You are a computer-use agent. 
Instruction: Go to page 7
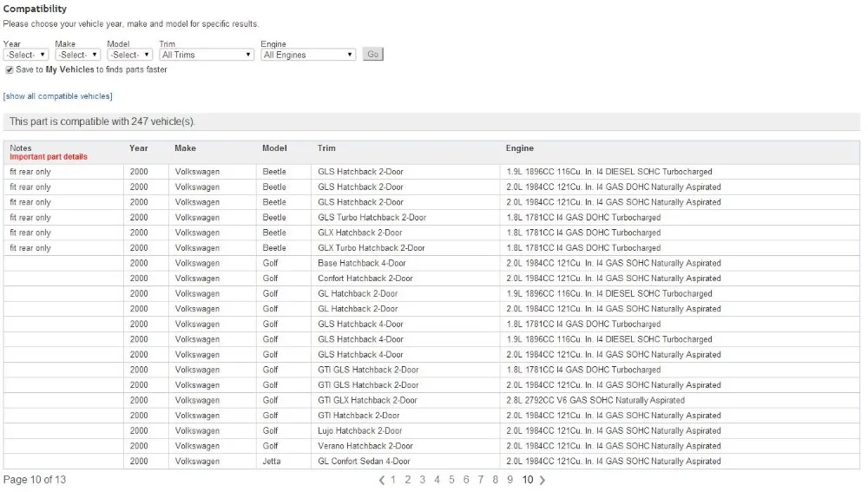(481, 480)
